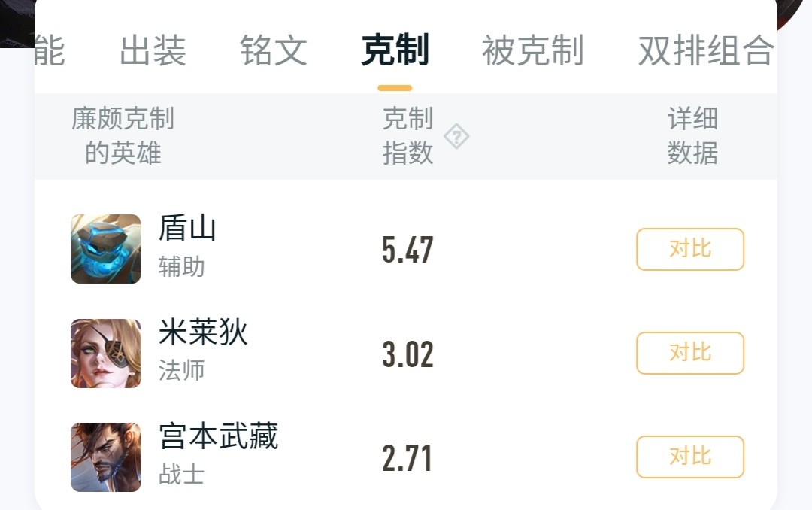
Task: Click 对比 button for 宫本武藏
Action: click(x=690, y=457)
